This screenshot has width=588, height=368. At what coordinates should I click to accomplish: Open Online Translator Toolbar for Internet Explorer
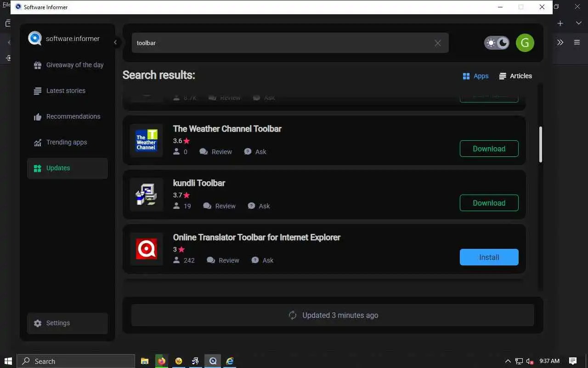tap(257, 237)
